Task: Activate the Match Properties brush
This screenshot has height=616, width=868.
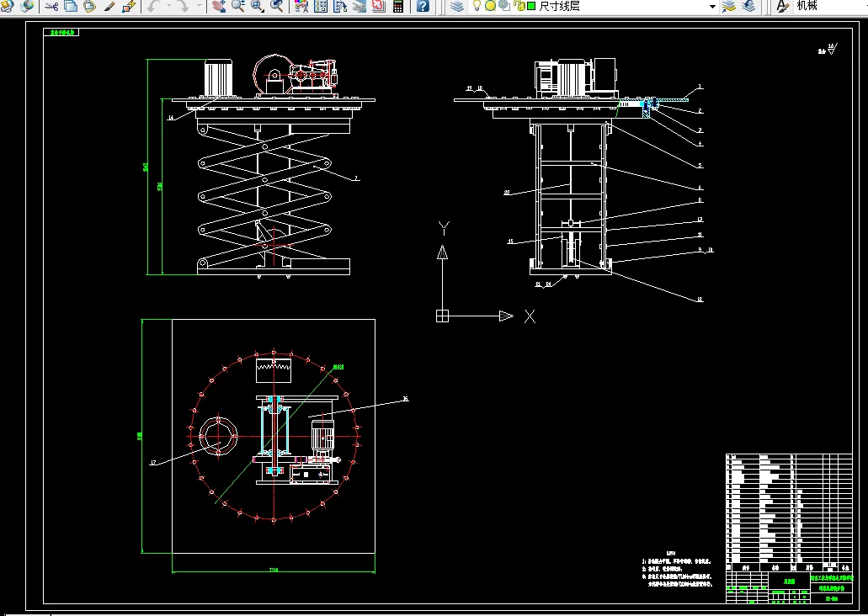Action: (x=109, y=6)
